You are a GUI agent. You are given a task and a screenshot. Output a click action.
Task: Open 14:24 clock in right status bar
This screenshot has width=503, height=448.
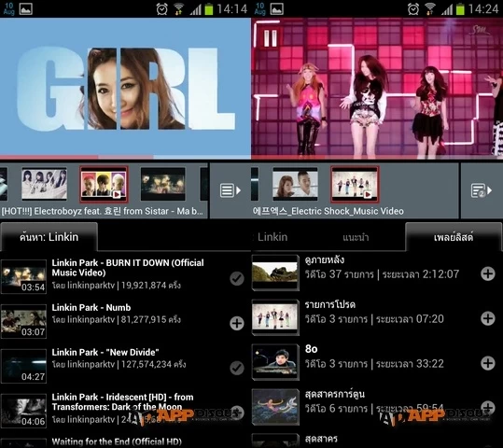[x=482, y=9]
